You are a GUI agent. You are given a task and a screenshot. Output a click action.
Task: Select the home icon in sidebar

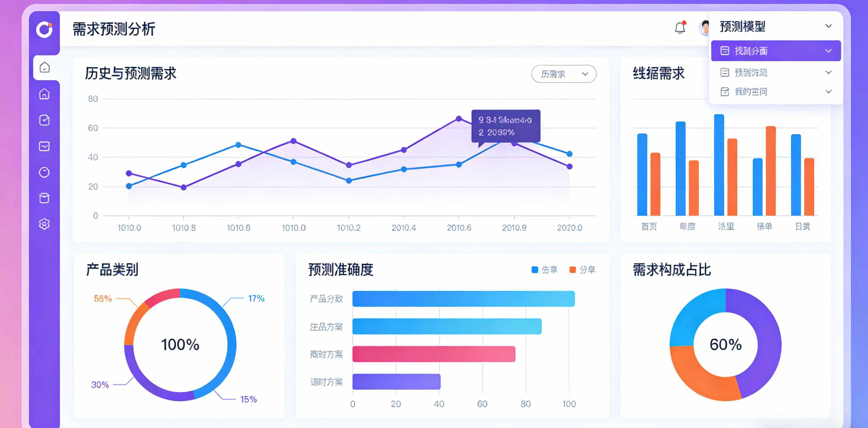click(45, 94)
